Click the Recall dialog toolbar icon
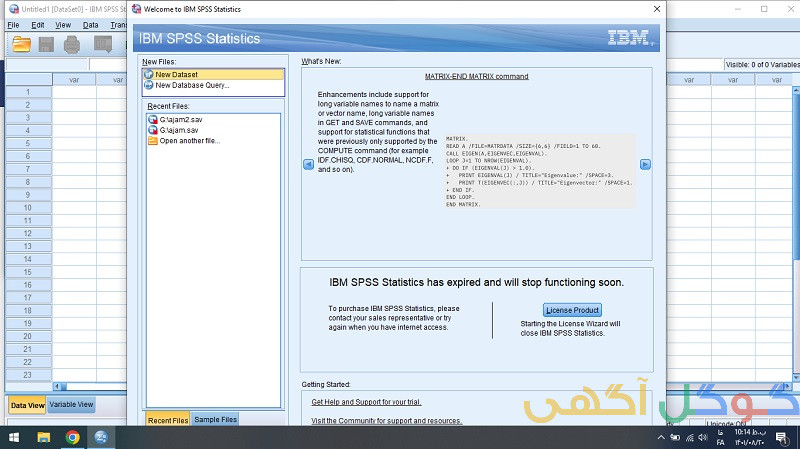The height and width of the screenshot is (449, 800). point(103,45)
